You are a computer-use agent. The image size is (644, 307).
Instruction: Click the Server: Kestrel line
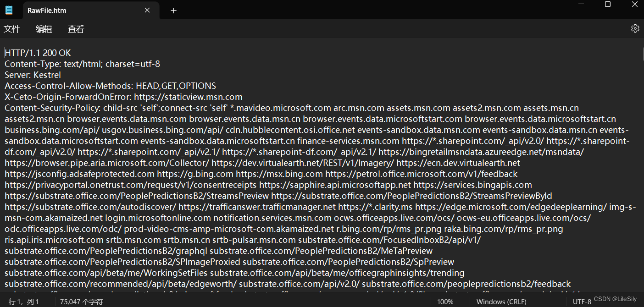pos(33,75)
